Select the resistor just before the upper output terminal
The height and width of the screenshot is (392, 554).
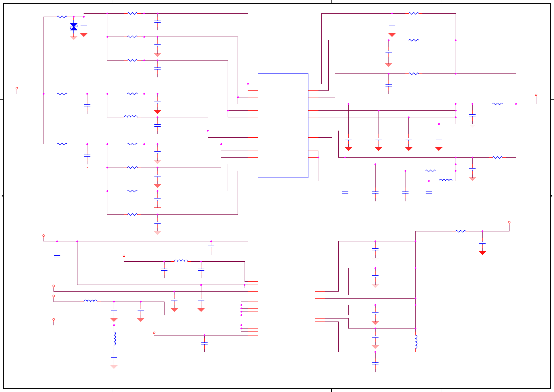pos(498,104)
